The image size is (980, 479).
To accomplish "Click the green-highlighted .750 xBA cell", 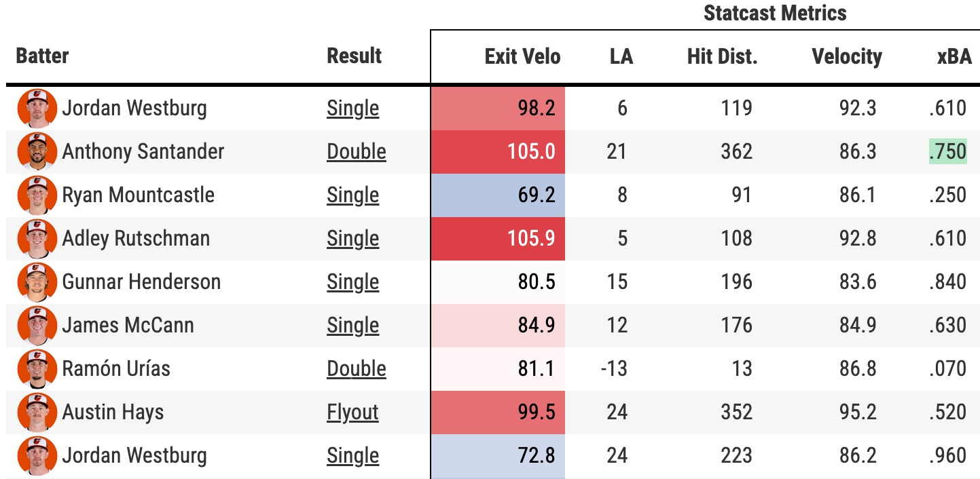I will [x=947, y=152].
